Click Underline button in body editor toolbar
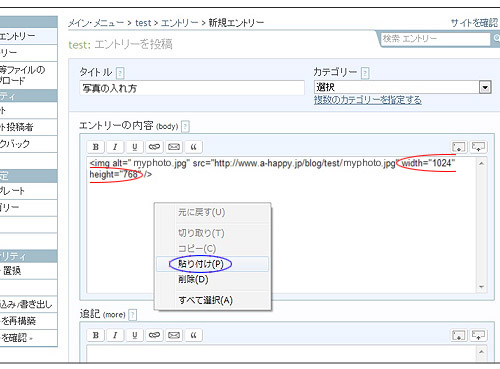 point(135,147)
